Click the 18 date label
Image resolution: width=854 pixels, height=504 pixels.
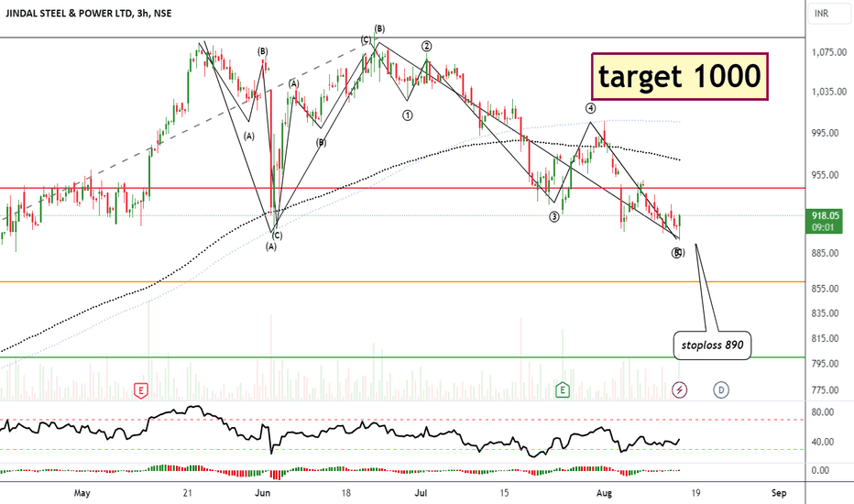click(345, 493)
